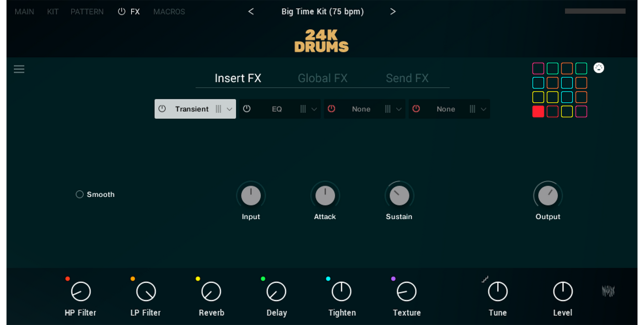Open the Transient effect dropdown arrow

[230, 109]
